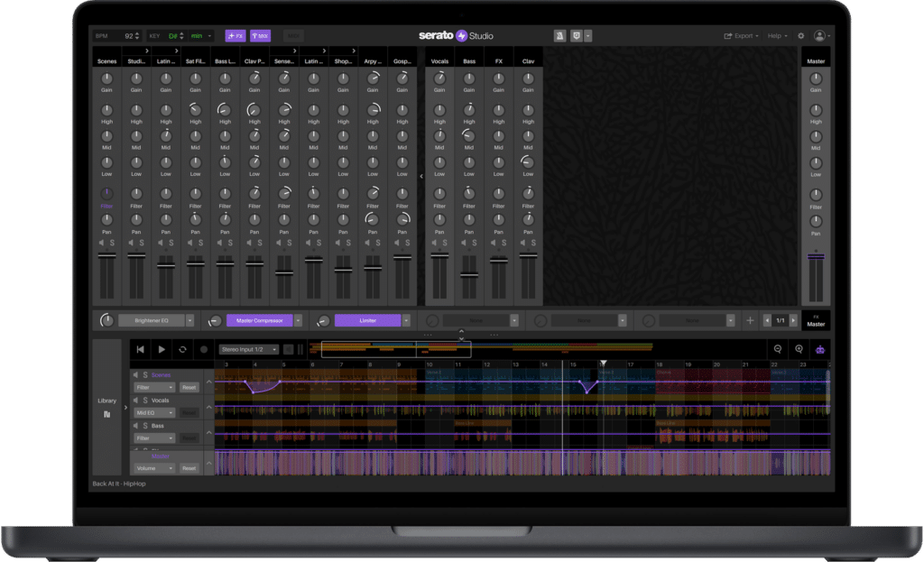
Task: Toggle the purple MIX view button
Action: coord(260,36)
